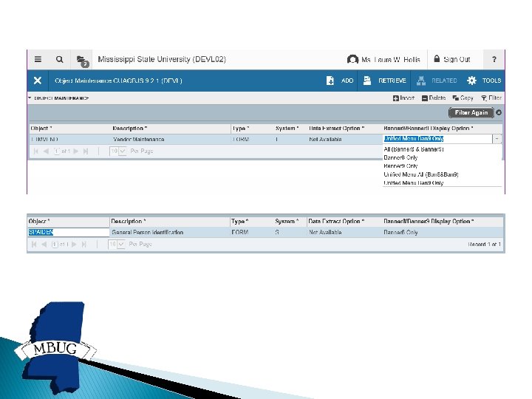Choose Banner9 Only from the dropdown list

(x=400, y=166)
